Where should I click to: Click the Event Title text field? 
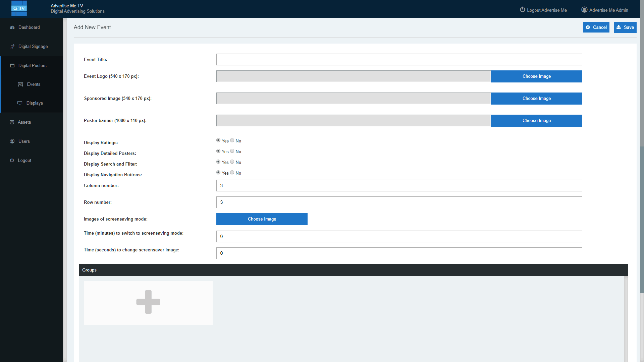click(399, 60)
